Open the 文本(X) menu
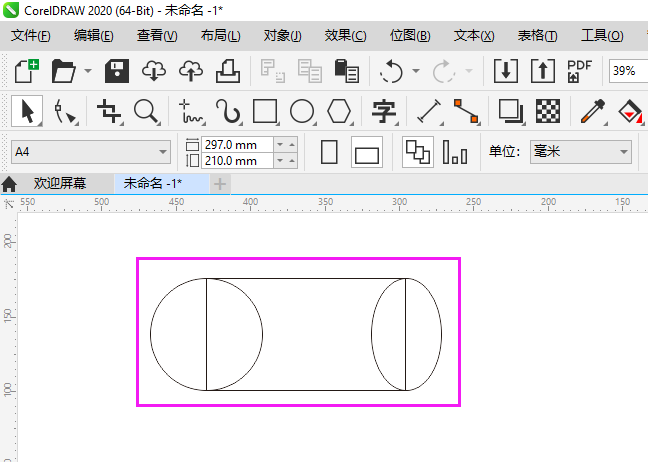The height and width of the screenshot is (462, 648). click(x=474, y=36)
